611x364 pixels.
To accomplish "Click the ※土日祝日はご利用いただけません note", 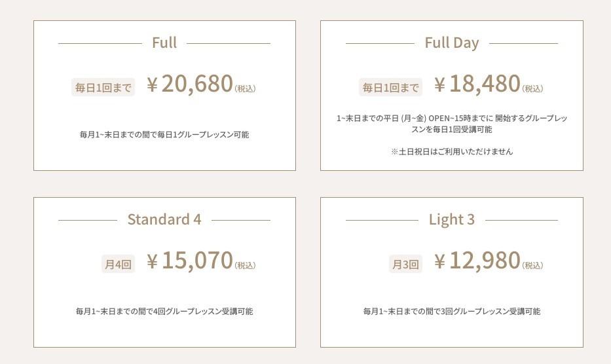I will pos(452,151).
